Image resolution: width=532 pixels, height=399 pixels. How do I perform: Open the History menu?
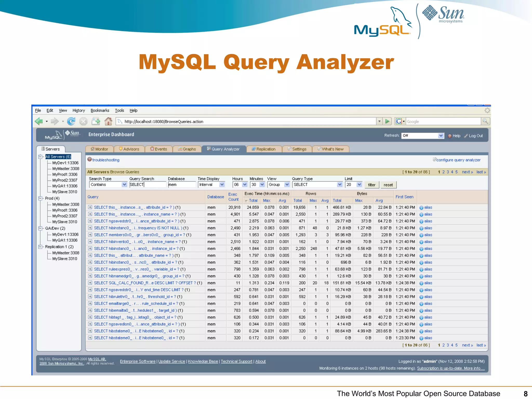pyautogui.click(x=79, y=110)
